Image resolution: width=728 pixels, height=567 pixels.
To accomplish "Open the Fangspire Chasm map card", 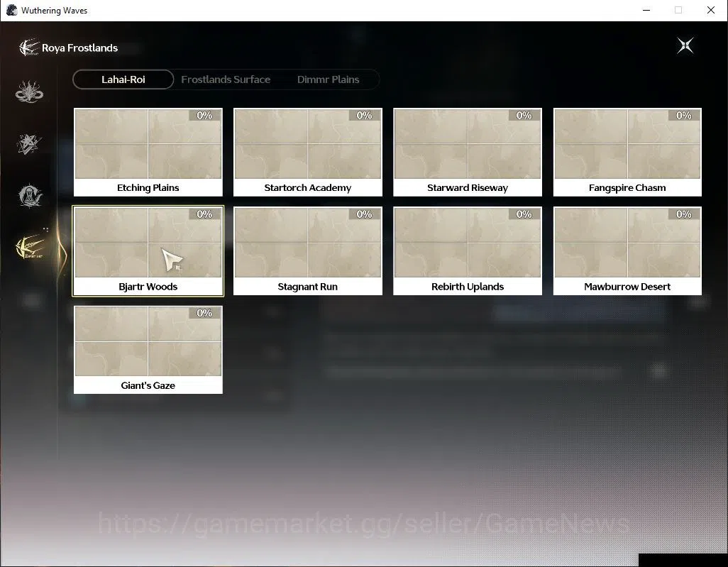I will (x=627, y=152).
